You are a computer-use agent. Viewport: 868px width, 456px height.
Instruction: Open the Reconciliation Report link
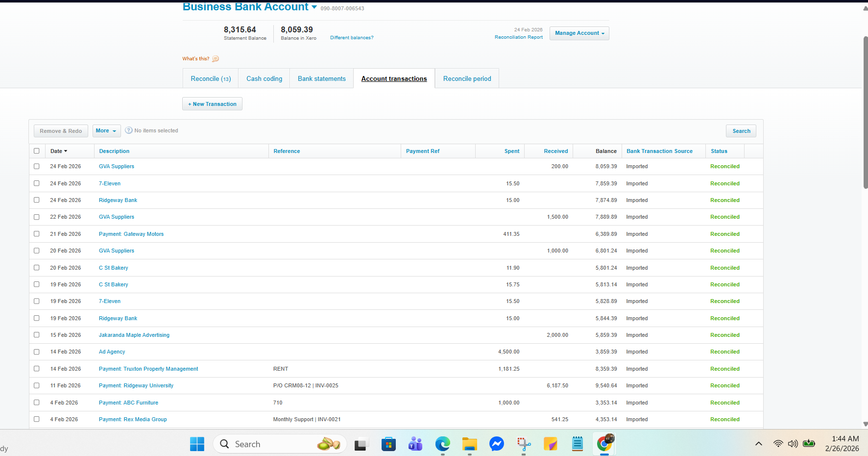pos(519,37)
